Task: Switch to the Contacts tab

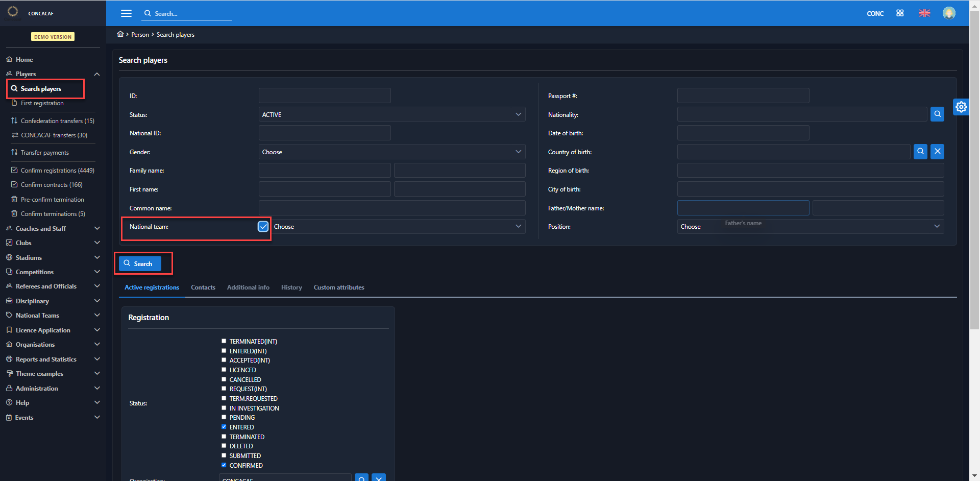Action: click(x=203, y=287)
